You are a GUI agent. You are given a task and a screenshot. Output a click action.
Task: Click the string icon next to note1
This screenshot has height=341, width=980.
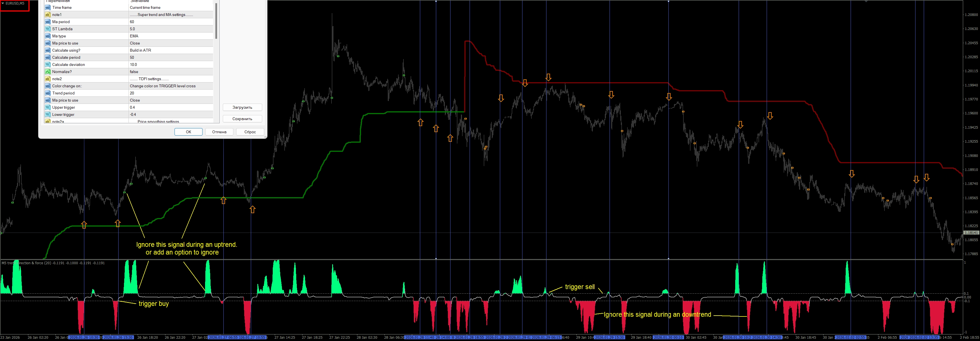click(47, 15)
